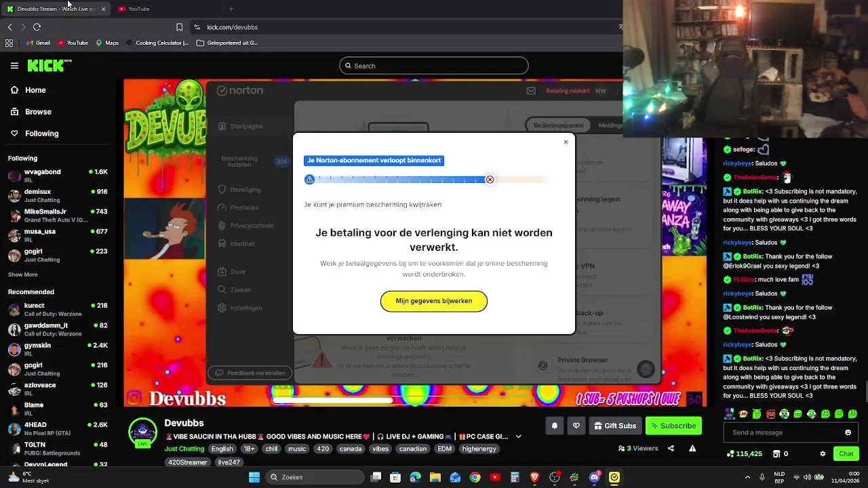Screen dimensions: 868x488
Task: Click the chat panel scrollbar
Action: click(x=865, y=392)
